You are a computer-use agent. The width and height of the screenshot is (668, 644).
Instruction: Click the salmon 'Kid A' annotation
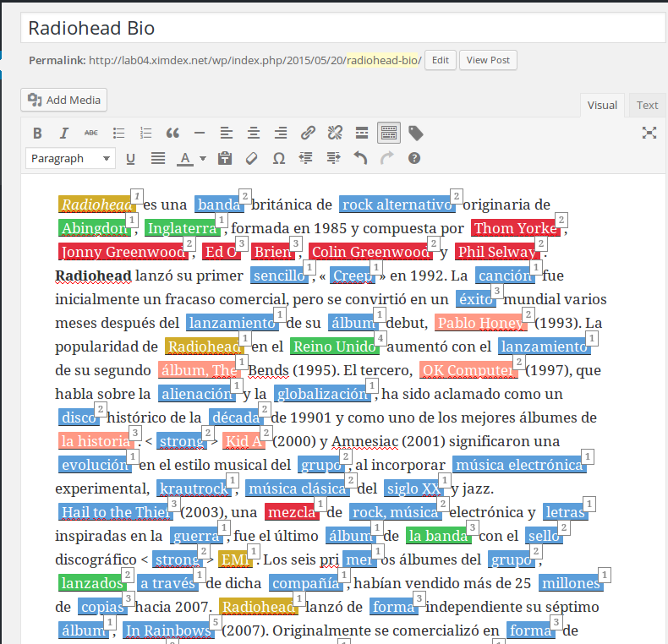pos(244,441)
